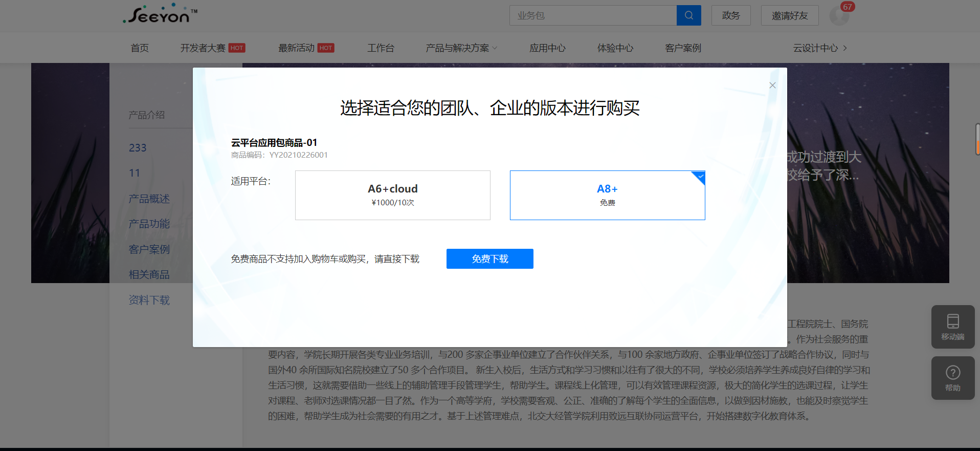Jump to 相关商品 section

149,274
